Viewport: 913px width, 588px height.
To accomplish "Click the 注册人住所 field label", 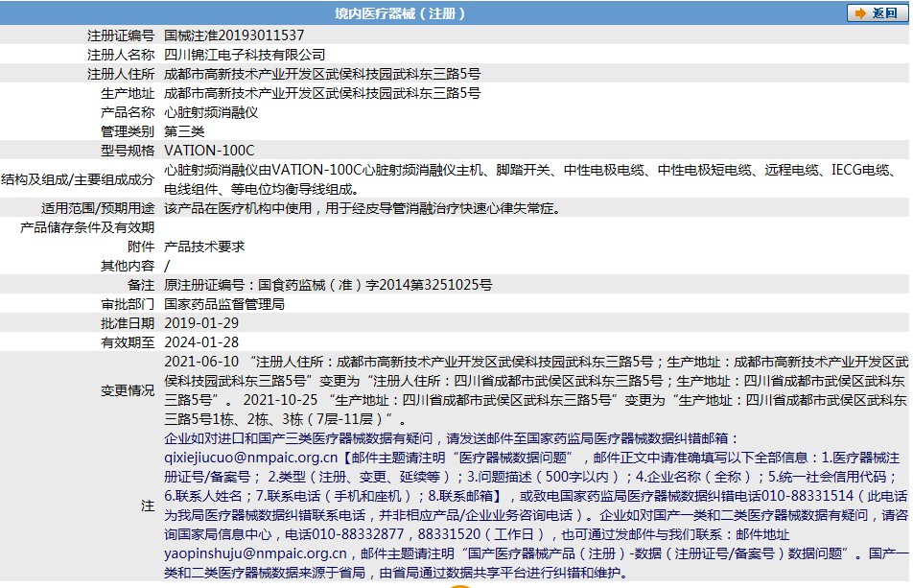I will (x=121, y=74).
